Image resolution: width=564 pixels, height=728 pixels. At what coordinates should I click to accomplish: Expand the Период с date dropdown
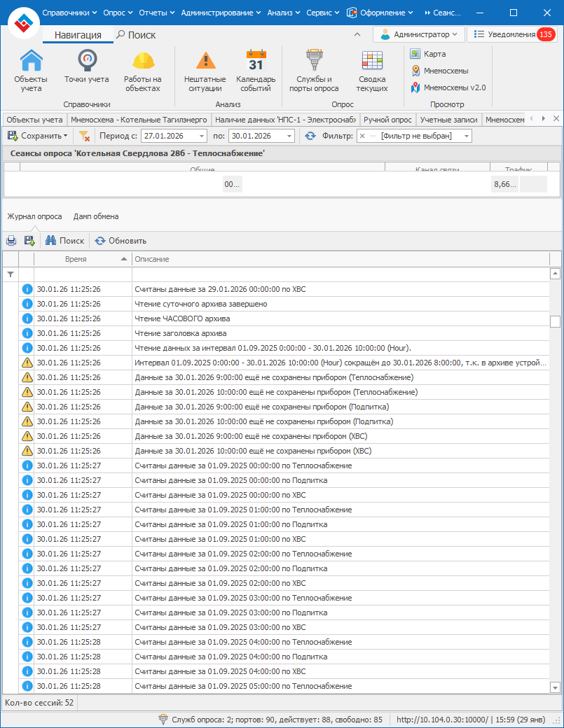click(x=202, y=136)
